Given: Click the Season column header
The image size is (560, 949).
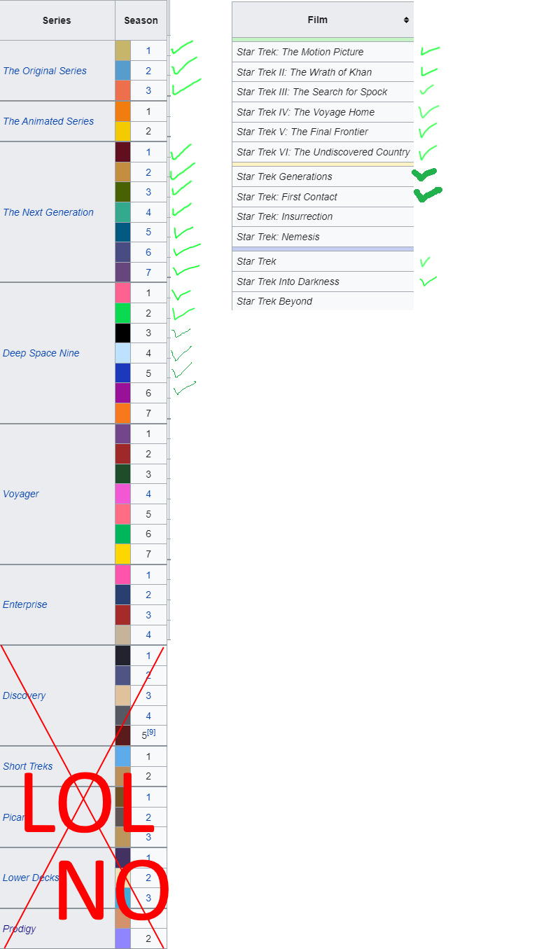Looking at the screenshot, I should pos(141,20).
